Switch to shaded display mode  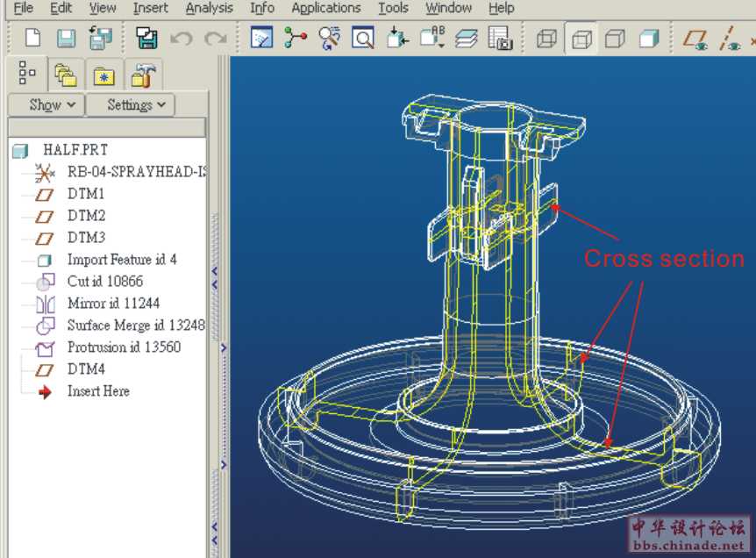[649, 39]
